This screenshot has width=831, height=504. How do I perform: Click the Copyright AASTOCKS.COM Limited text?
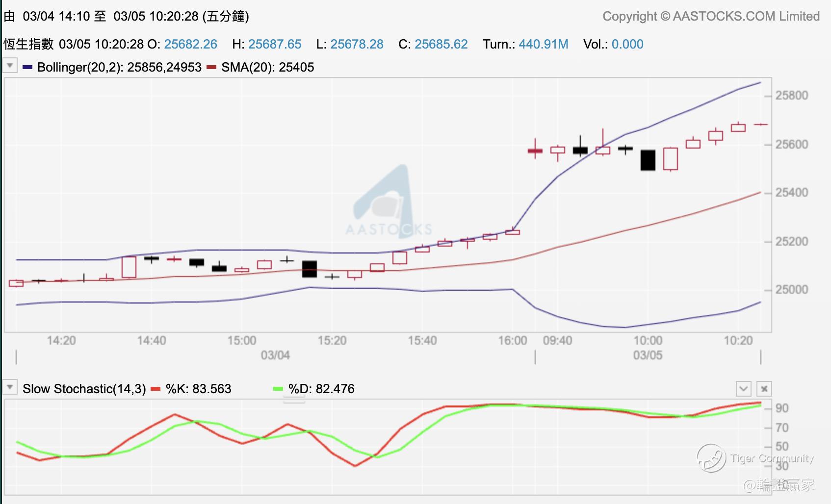[711, 16]
